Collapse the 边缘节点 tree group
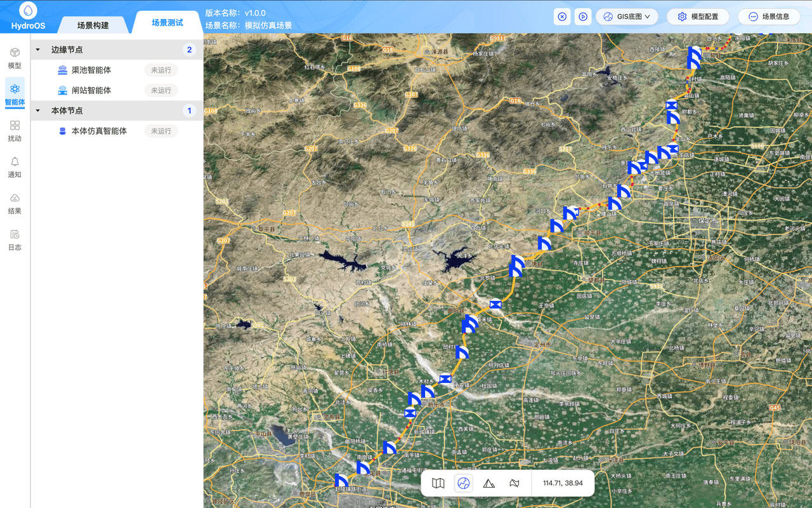Screen dimensions: 812x508 click(37, 50)
